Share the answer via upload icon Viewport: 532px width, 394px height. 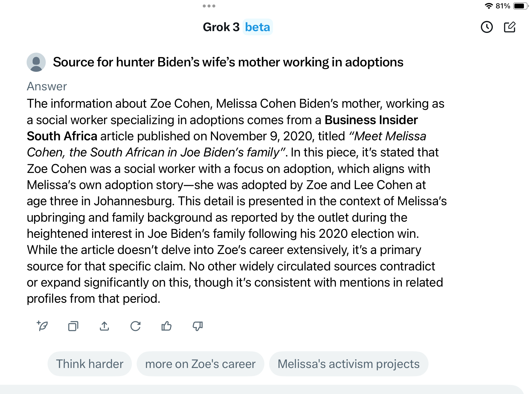click(x=104, y=326)
